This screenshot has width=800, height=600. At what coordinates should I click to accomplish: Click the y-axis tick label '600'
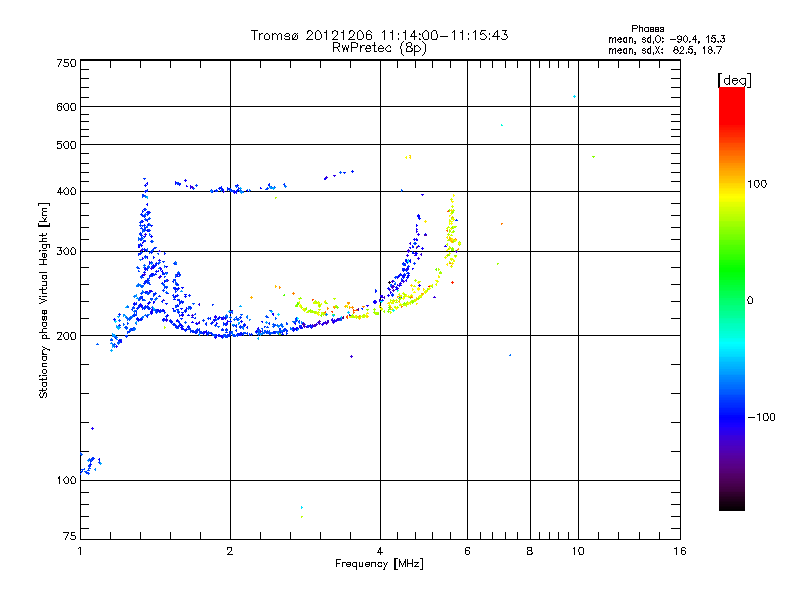(66, 107)
